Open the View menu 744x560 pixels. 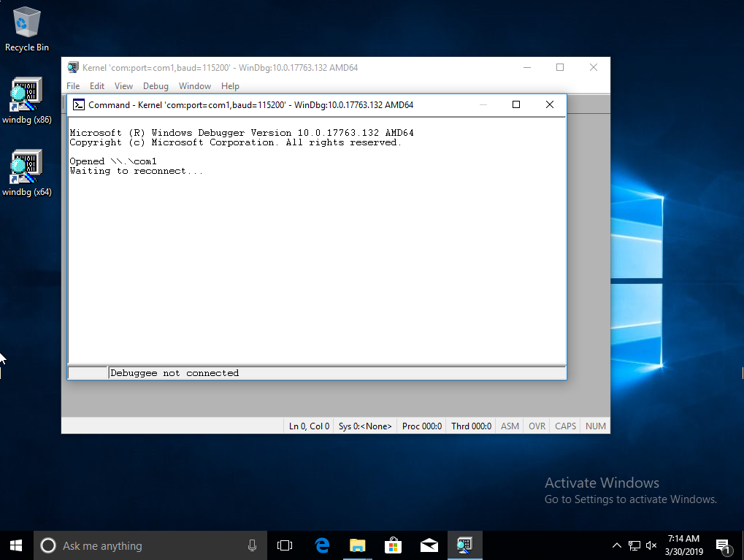click(123, 86)
